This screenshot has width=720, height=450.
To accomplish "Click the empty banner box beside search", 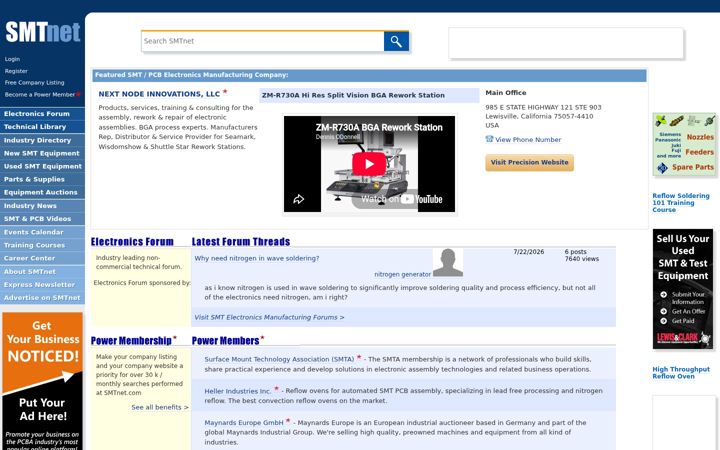I will click(566, 43).
